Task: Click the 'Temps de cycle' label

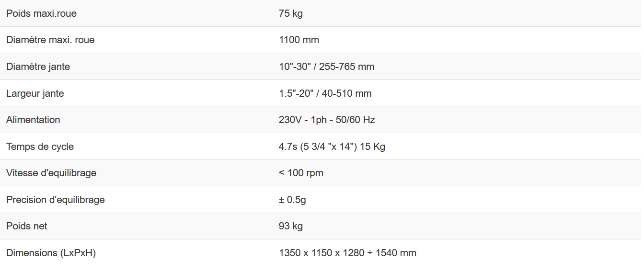Action: pos(40,147)
